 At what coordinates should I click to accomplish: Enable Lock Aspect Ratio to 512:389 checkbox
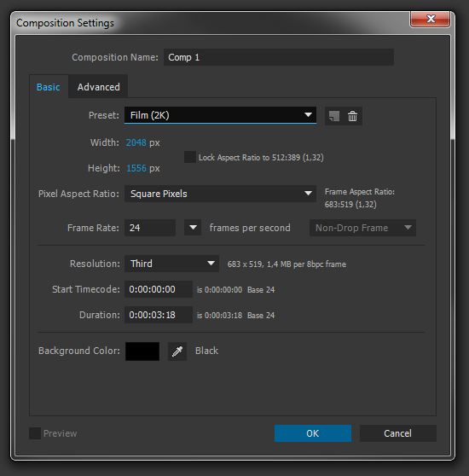pos(190,157)
